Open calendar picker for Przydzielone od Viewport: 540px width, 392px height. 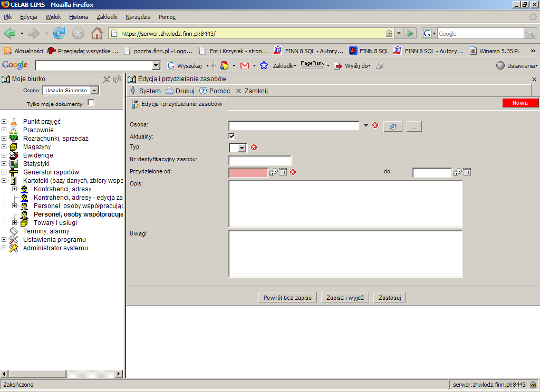point(283,172)
